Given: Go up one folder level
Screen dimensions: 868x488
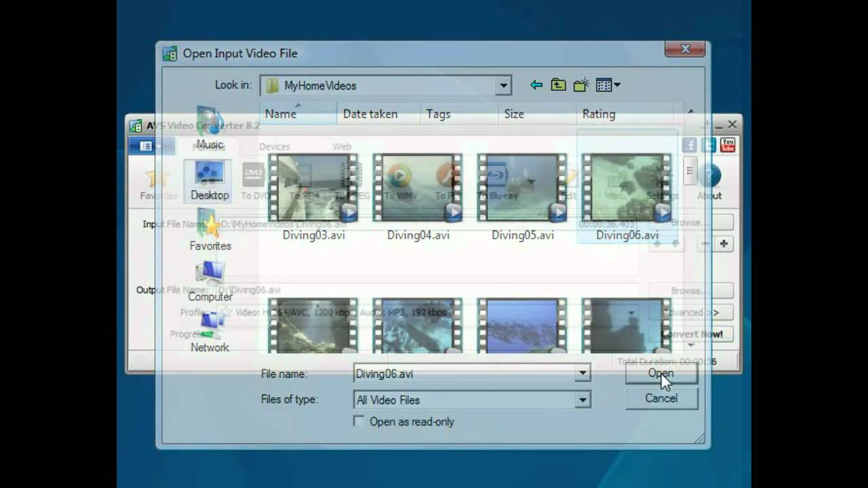Looking at the screenshot, I should click(x=558, y=85).
